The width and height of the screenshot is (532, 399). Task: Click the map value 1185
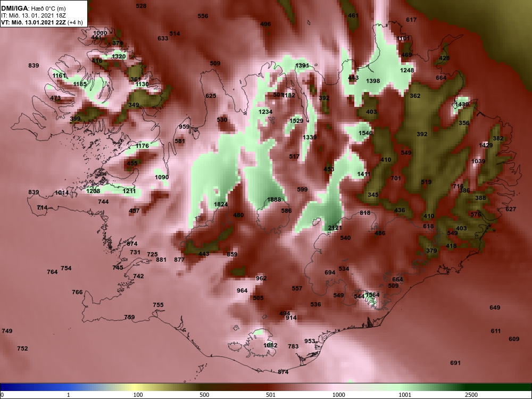pyautogui.click(x=80, y=84)
